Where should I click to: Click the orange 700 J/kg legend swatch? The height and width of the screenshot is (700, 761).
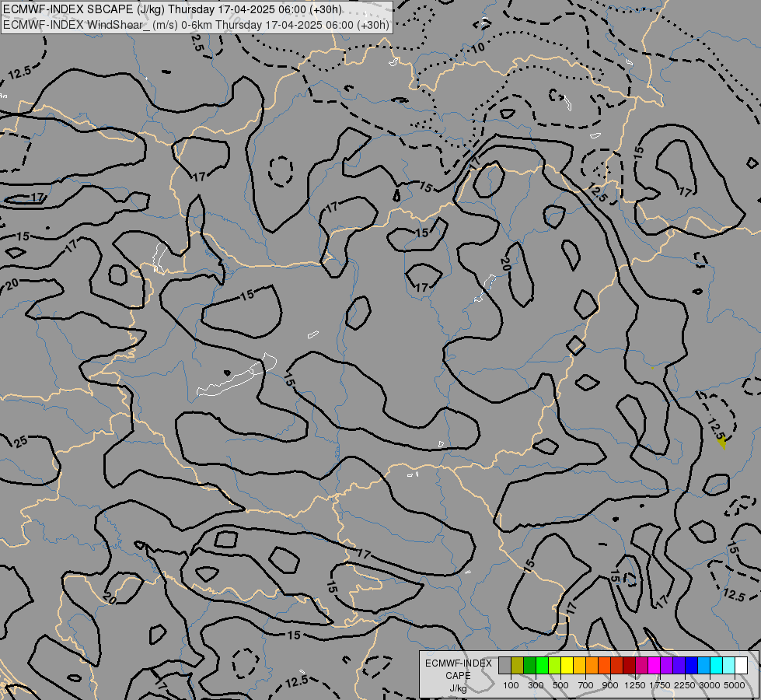click(x=592, y=666)
